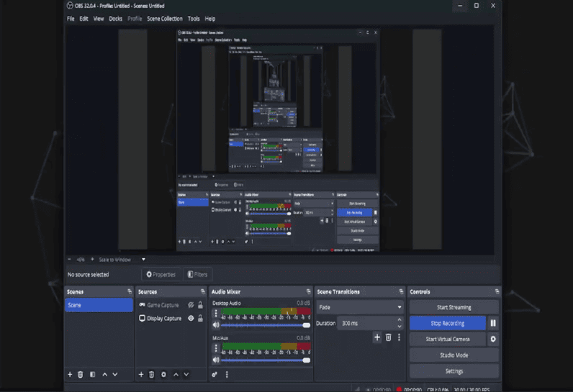Open the Scale to Window dropdown
Screen dimensions: 573x392
pyautogui.click(x=143, y=259)
